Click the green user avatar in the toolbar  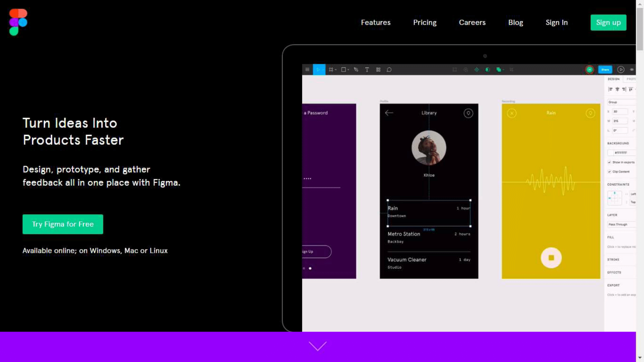590,70
